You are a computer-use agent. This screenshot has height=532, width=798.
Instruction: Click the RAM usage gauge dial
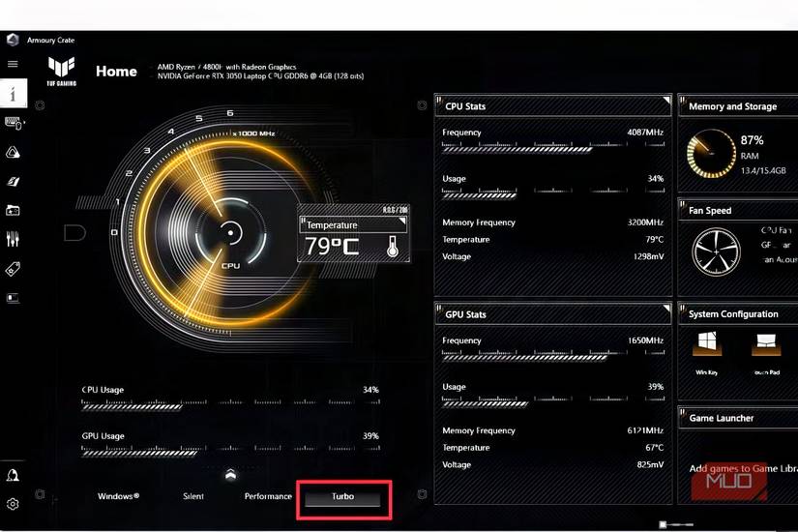[x=711, y=153]
